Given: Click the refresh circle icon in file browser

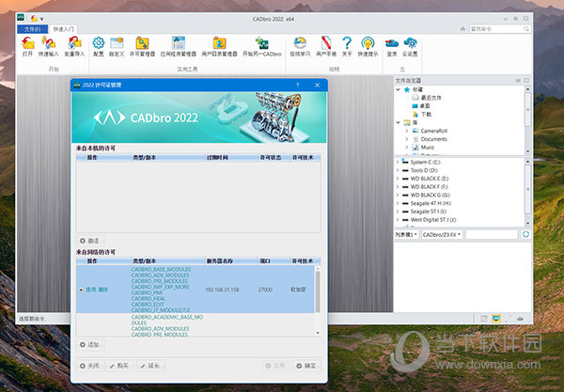Looking at the screenshot, I should (525, 234).
